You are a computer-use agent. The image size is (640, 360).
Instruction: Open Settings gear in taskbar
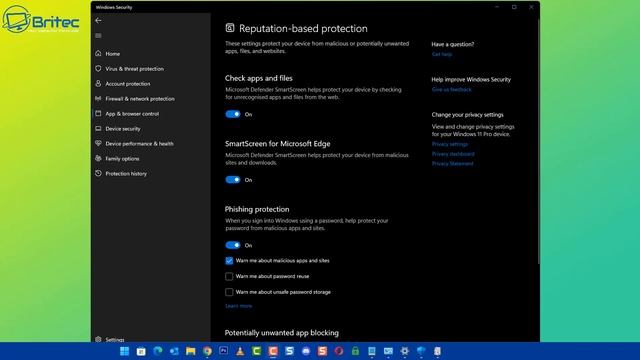[404, 351]
